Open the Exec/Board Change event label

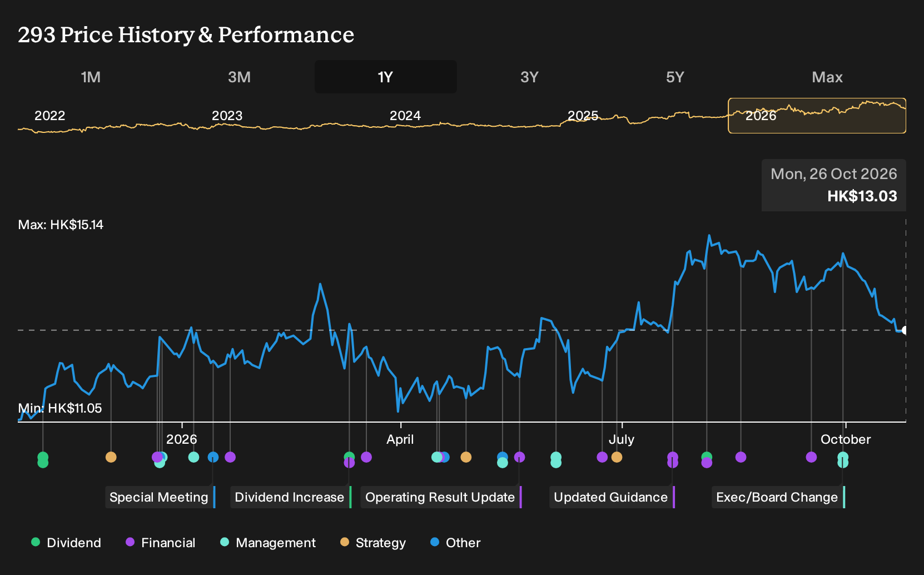tap(778, 497)
